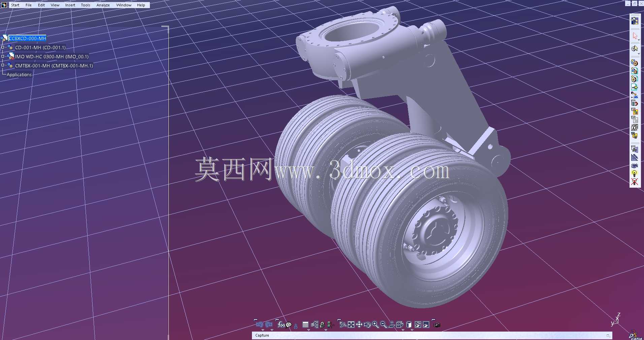
Task: Select the Pan tool
Action: pyautogui.click(x=359, y=324)
